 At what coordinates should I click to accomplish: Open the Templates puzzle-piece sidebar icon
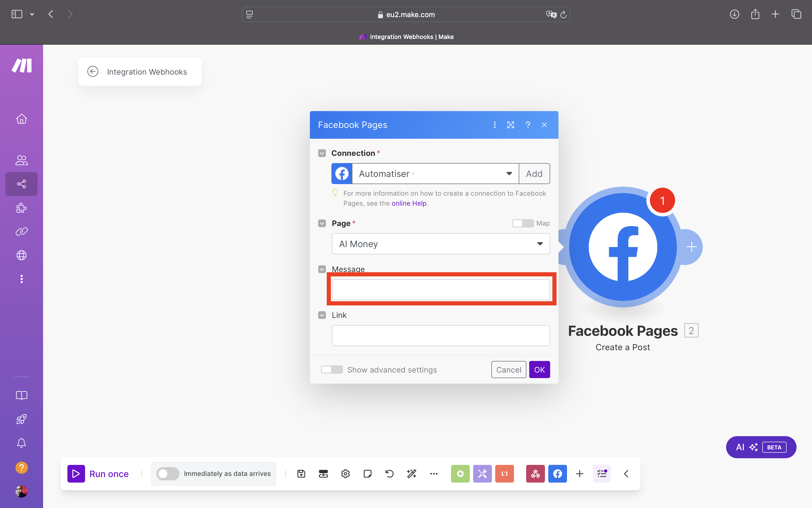click(x=22, y=208)
